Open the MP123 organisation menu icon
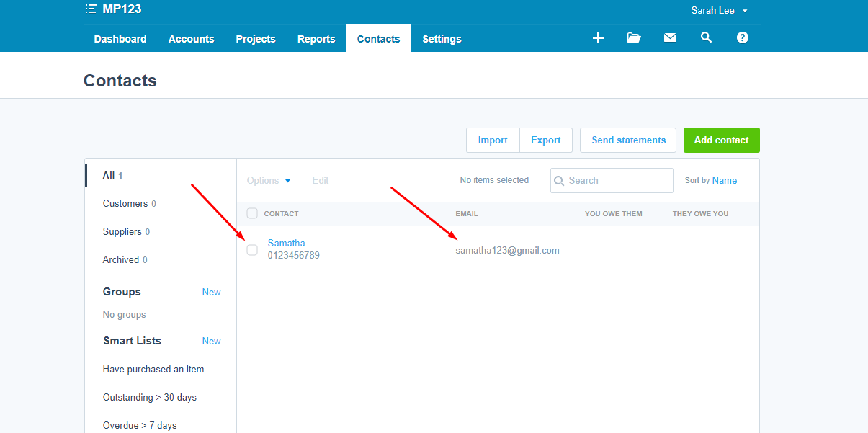868x433 pixels. [x=91, y=9]
